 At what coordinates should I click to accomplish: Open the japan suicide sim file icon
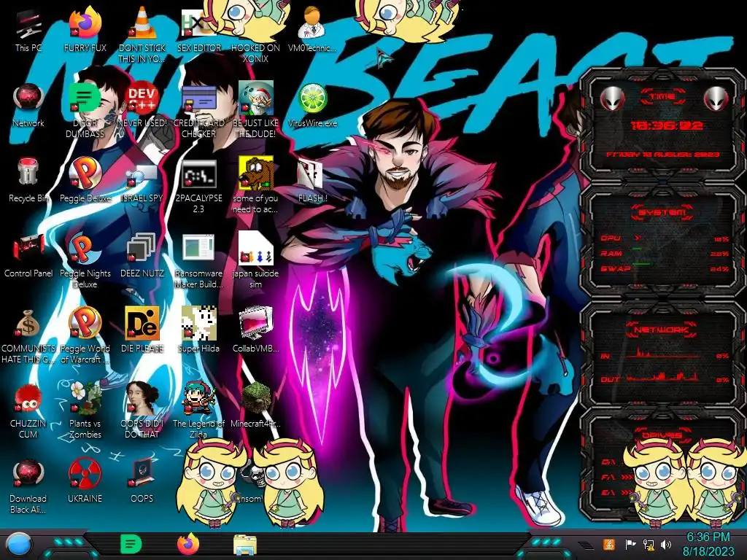click(x=255, y=261)
